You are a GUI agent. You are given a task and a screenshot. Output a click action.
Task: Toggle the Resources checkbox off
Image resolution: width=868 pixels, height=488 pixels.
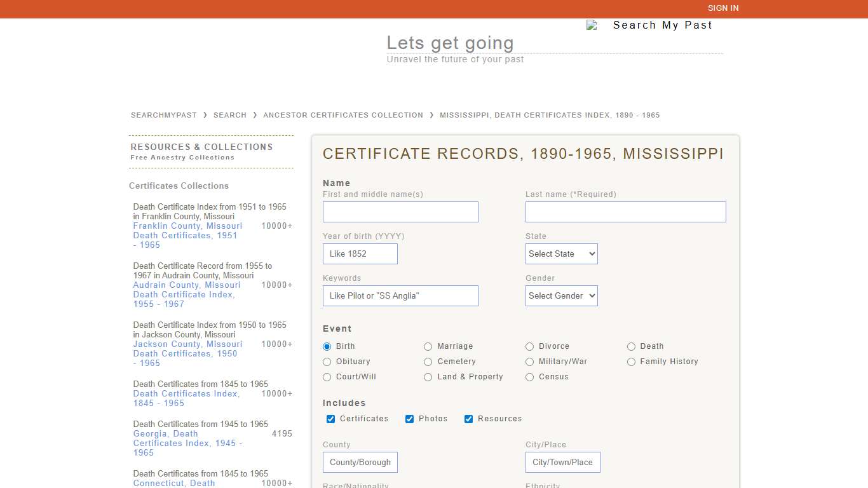(468, 419)
